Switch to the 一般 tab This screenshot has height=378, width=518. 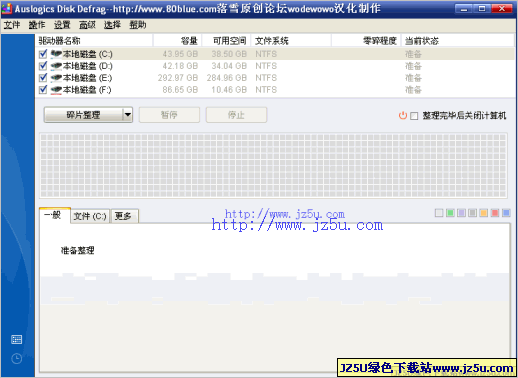(x=55, y=215)
